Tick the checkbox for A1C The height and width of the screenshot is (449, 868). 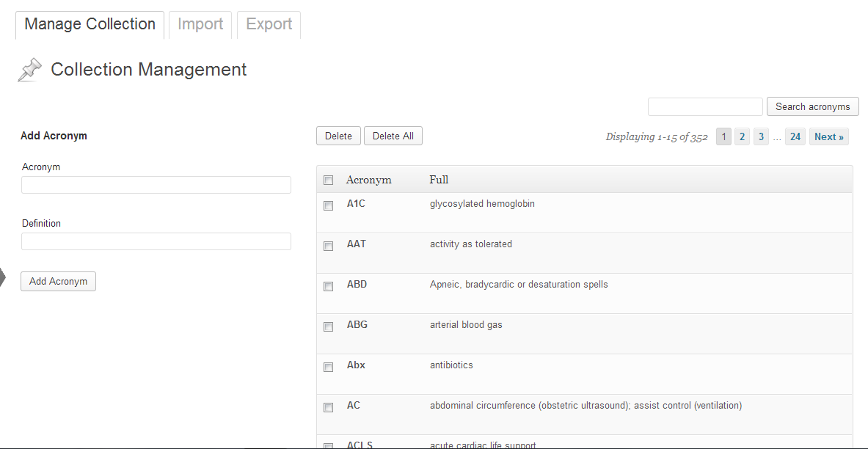[x=328, y=205]
